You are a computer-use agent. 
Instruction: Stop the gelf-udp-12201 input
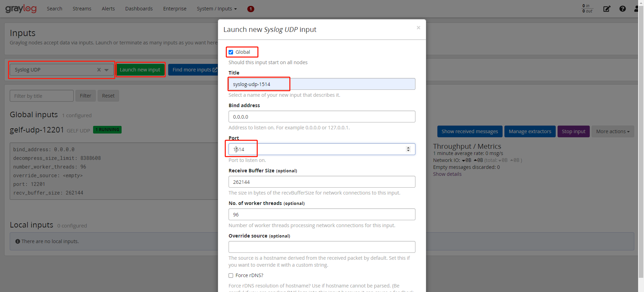point(573,131)
